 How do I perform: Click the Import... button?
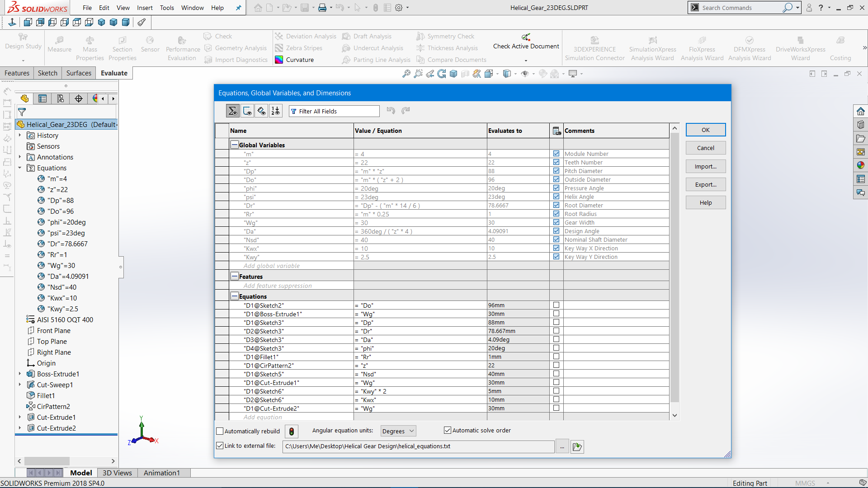(x=705, y=166)
